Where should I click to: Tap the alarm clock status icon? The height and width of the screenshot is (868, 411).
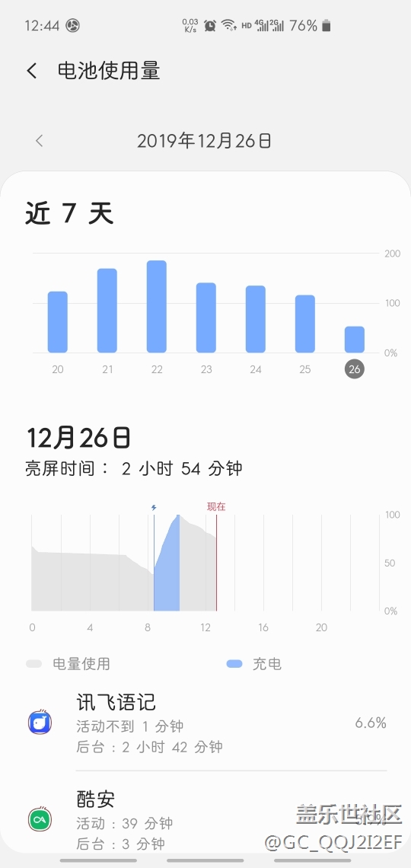(x=209, y=25)
